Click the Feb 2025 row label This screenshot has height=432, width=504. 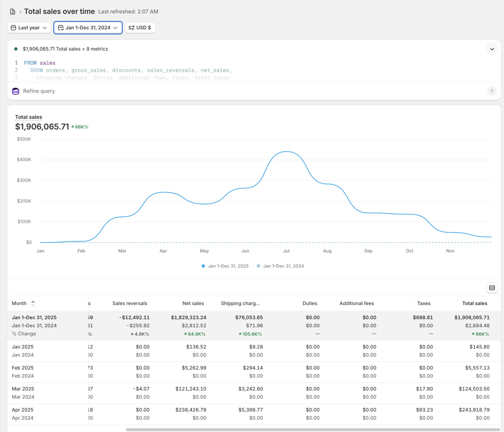(x=23, y=368)
